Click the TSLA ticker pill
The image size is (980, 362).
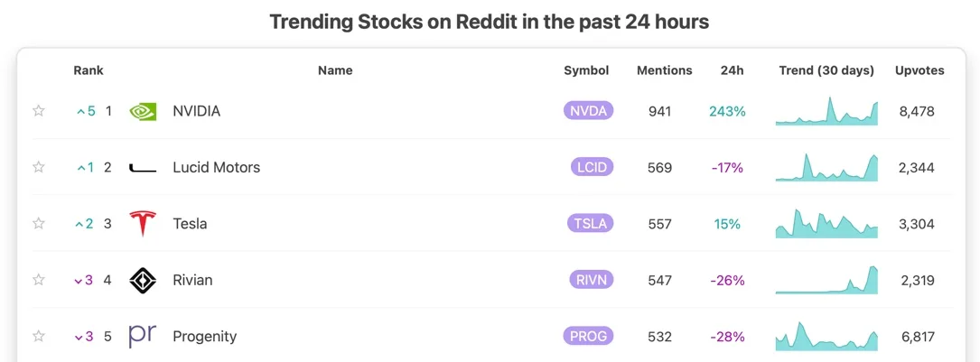coord(590,224)
